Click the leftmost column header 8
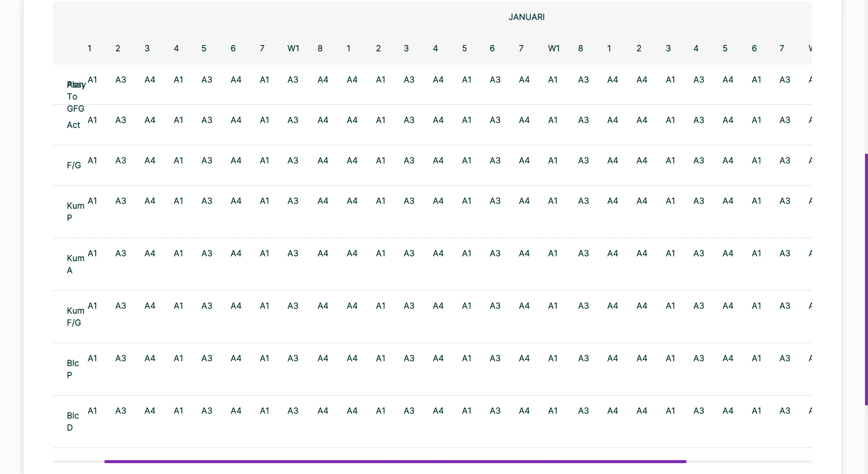Screen dimensions: 868x474 point(320,49)
